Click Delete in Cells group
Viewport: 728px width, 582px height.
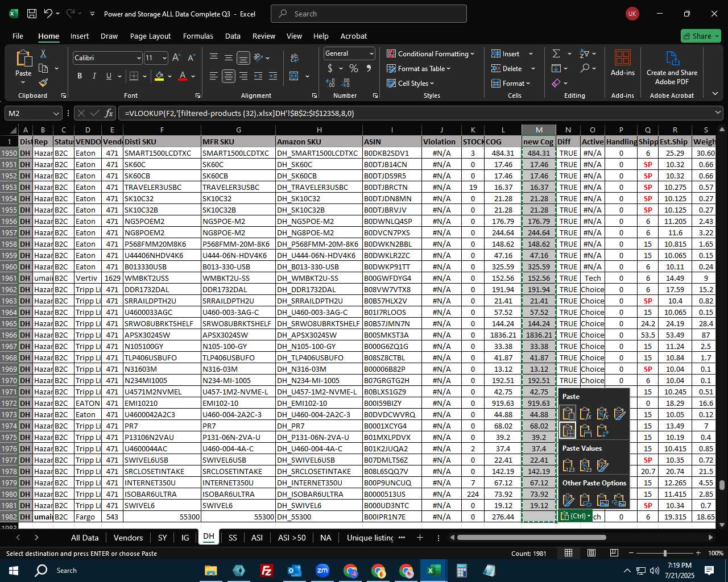pyautogui.click(x=507, y=68)
